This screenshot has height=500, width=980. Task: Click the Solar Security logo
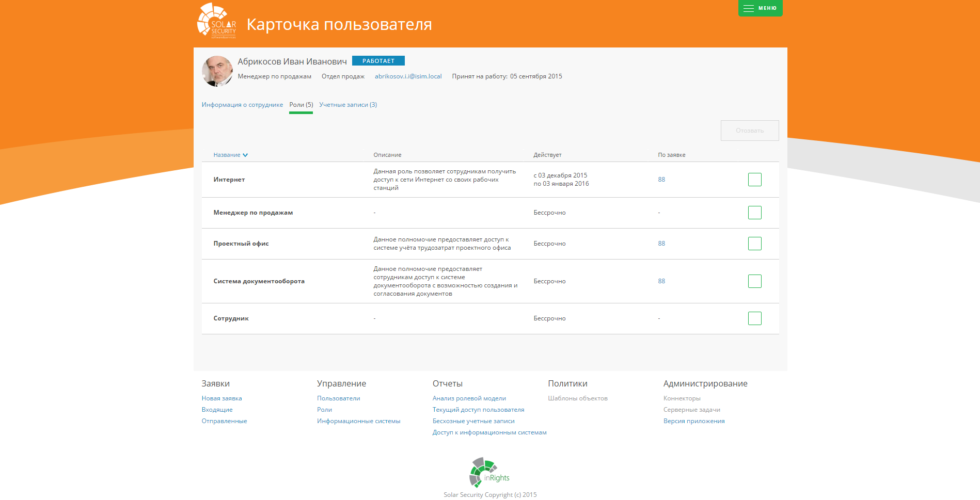coord(217,21)
